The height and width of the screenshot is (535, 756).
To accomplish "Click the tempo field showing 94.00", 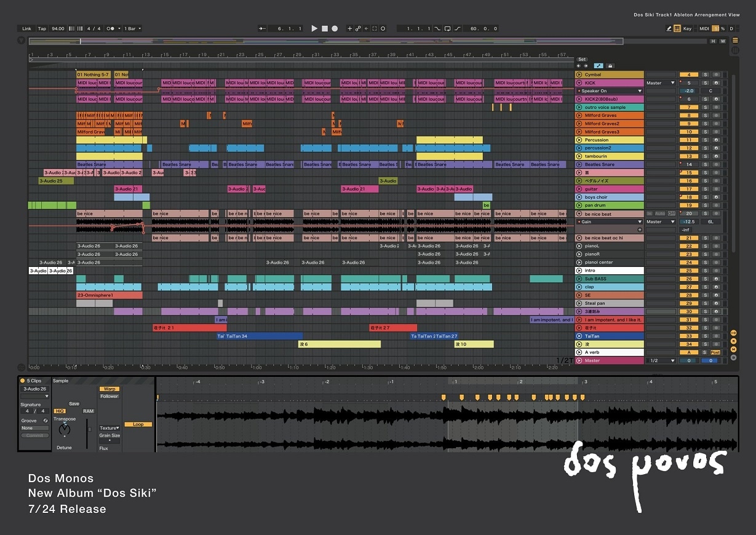I will [58, 28].
